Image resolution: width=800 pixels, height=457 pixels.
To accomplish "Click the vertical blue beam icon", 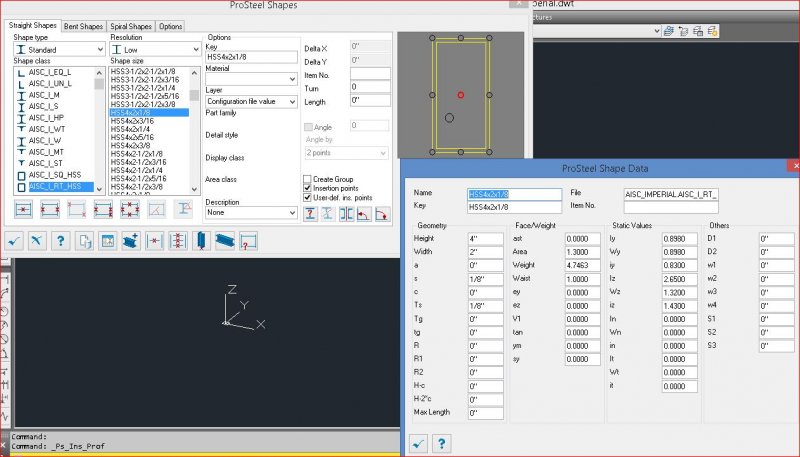I will [202, 241].
